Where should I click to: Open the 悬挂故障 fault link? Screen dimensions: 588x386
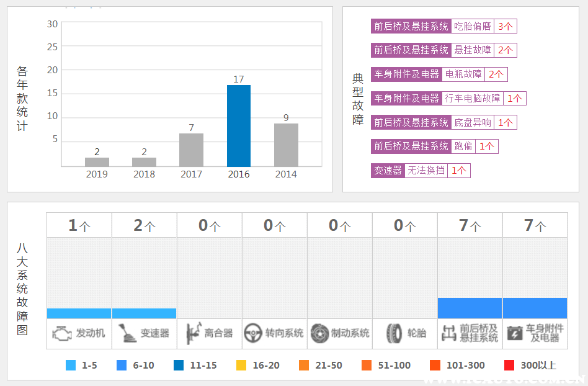click(x=473, y=50)
